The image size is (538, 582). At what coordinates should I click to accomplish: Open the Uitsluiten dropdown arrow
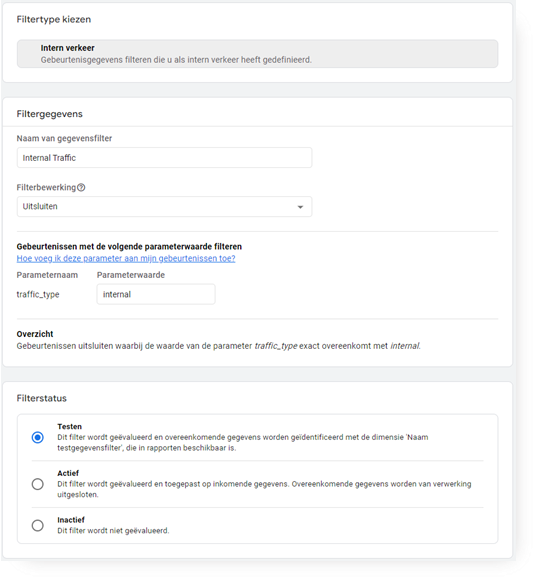pyautogui.click(x=300, y=207)
